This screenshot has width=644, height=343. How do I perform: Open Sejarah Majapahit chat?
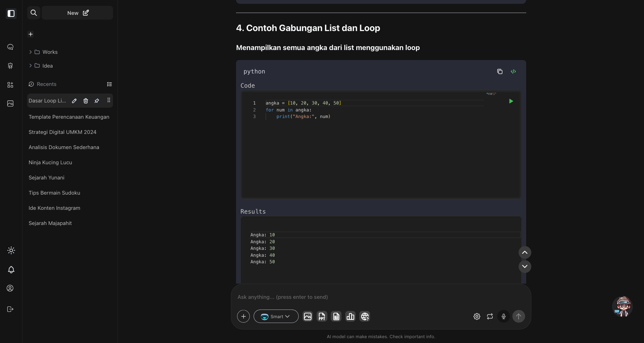pyautogui.click(x=50, y=223)
